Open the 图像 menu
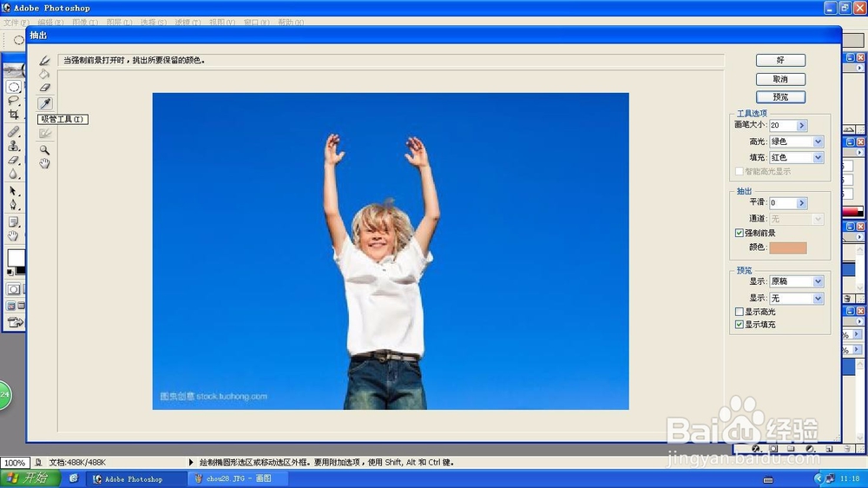 tap(85, 23)
